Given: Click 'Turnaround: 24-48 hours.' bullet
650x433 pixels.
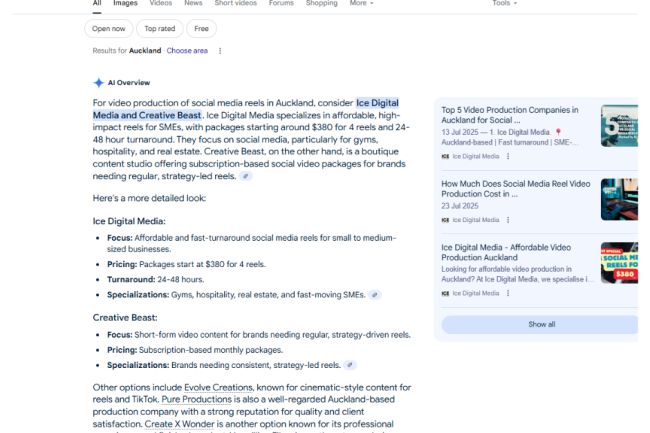Looking at the screenshot, I should tap(155, 280).
